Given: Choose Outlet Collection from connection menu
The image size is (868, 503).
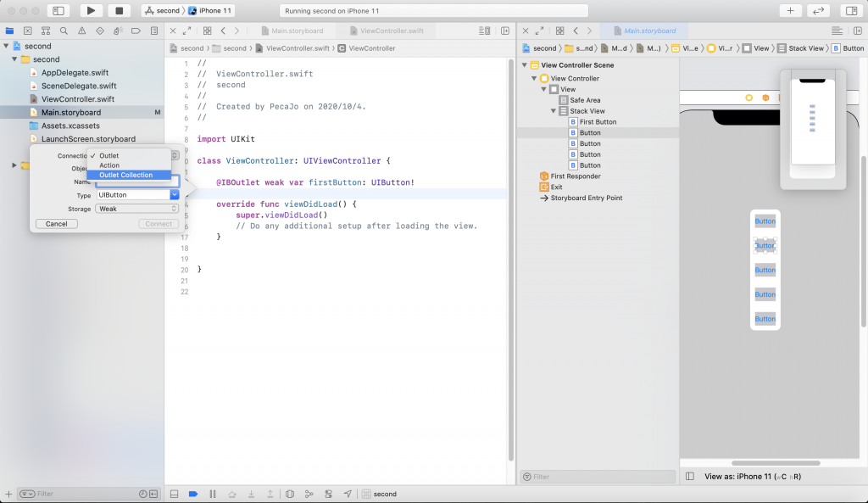Looking at the screenshot, I should click(126, 176).
